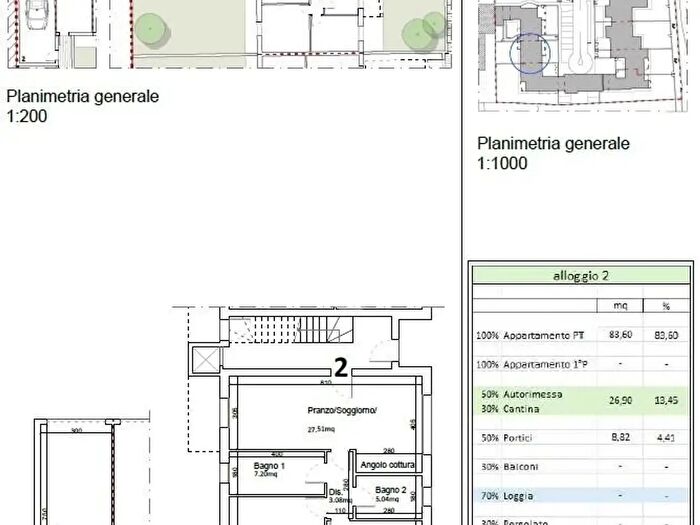This screenshot has height=525, width=700.
Task: Click 83,60 in the % column
Action: pos(666,335)
